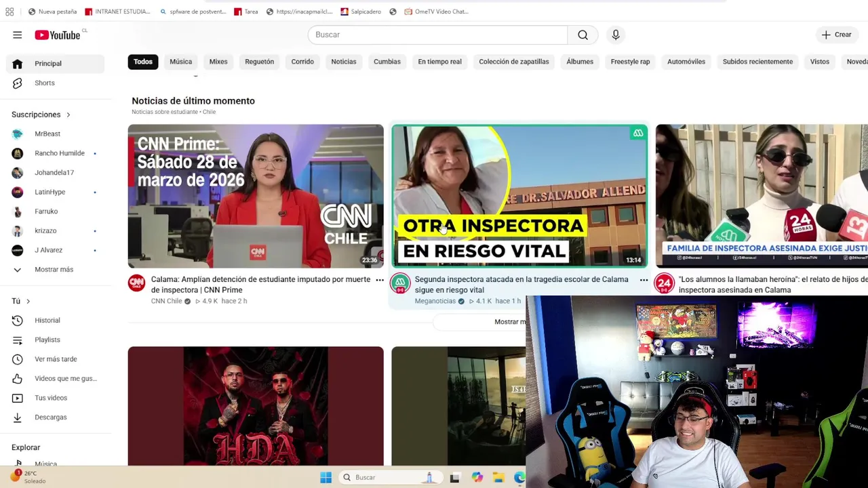Play Otra inspectora en riesgo vital thumbnail

pyautogui.click(x=519, y=196)
